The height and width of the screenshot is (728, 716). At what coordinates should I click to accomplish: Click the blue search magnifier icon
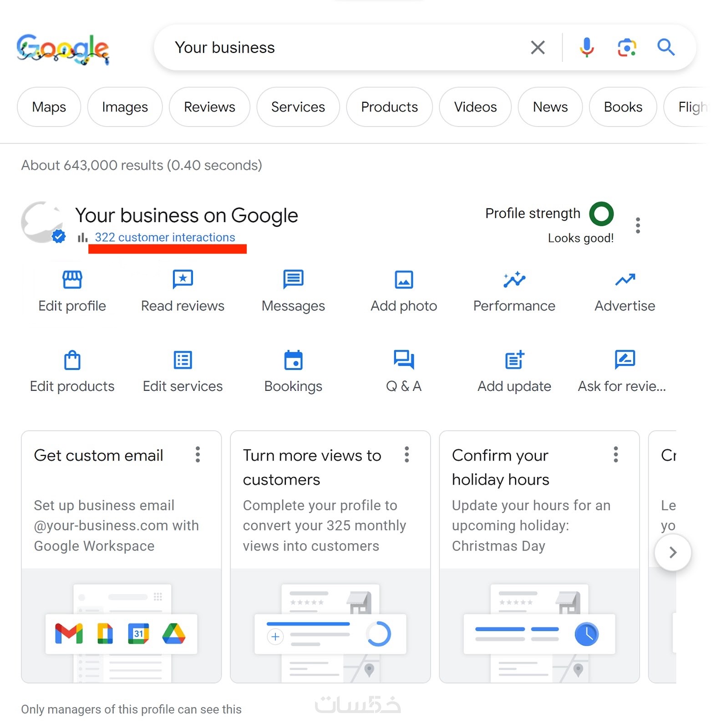(x=665, y=47)
